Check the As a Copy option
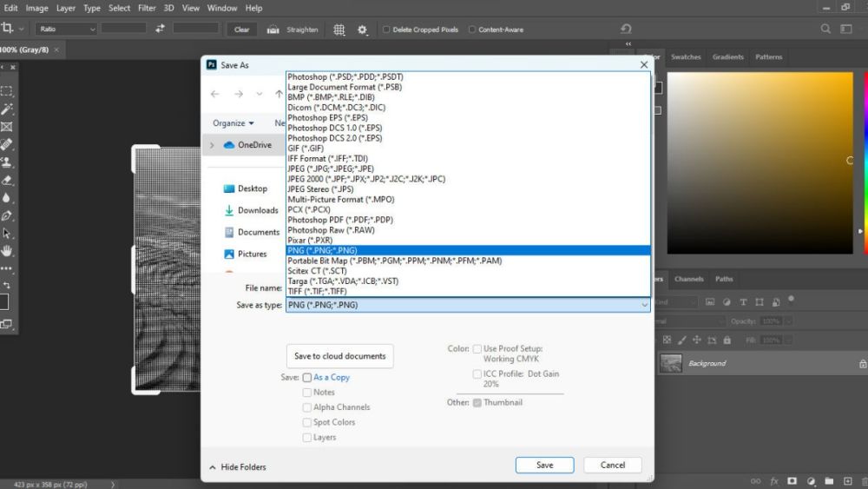This screenshot has height=489, width=868. pyautogui.click(x=307, y=377)
